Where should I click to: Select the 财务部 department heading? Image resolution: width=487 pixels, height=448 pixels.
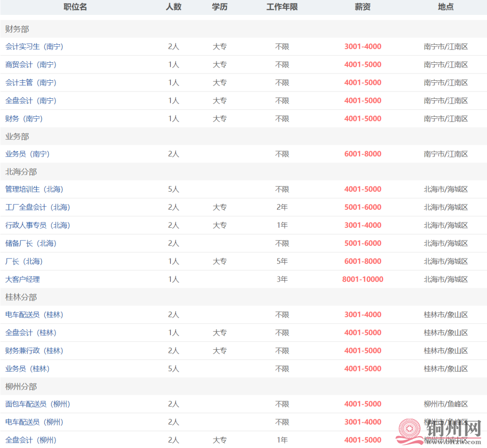click(17, 29)
